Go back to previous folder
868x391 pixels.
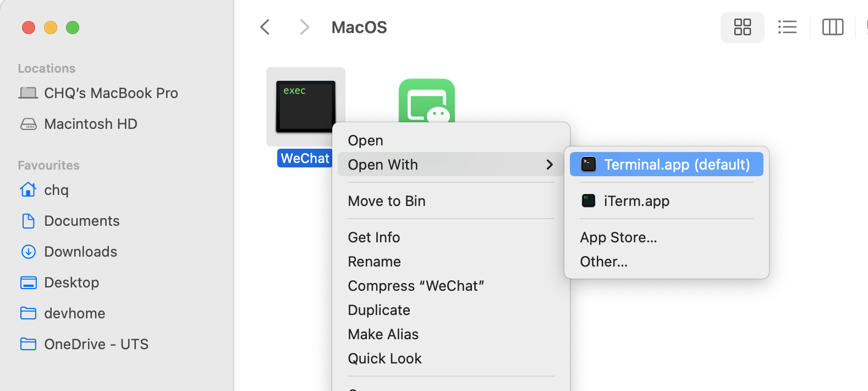pos(265,27)
